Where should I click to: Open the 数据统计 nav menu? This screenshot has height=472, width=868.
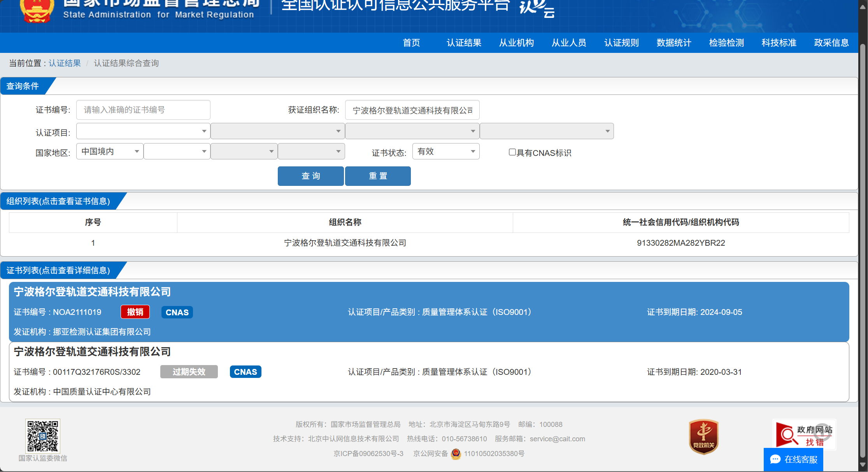tap(674, 43)
